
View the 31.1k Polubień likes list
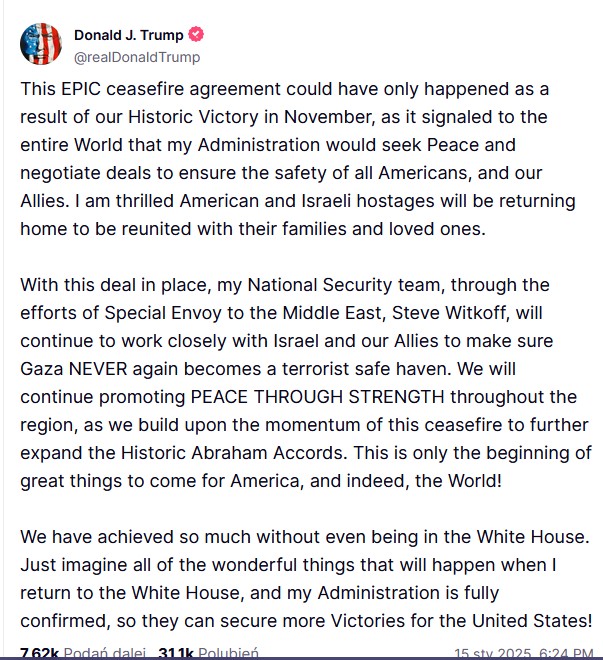[208, 654]
